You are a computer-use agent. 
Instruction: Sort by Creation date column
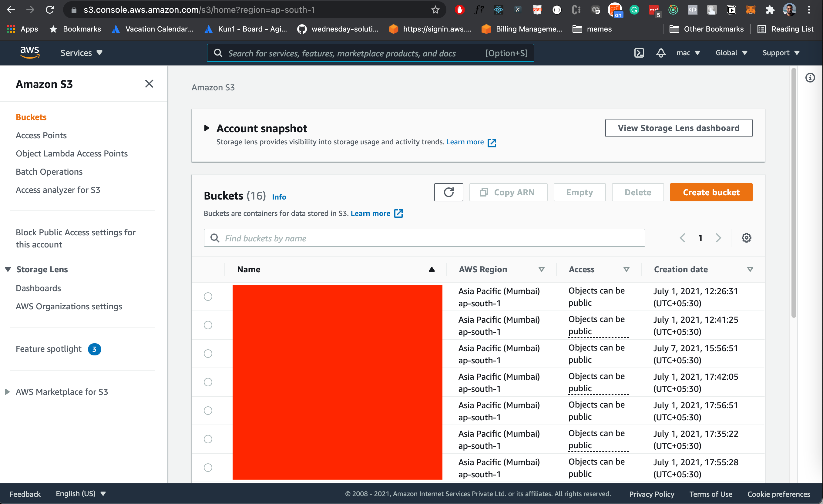pos(750,269)
